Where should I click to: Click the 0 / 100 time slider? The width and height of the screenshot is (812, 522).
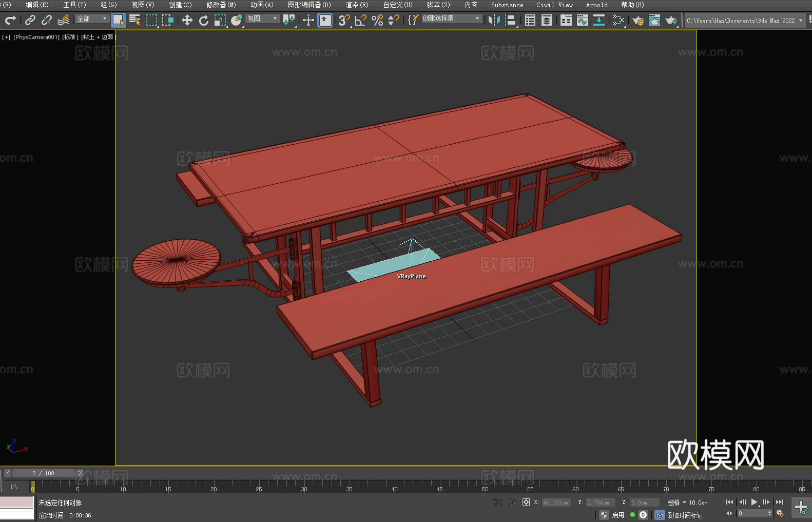pyautogui.click(x=43, y=473)
